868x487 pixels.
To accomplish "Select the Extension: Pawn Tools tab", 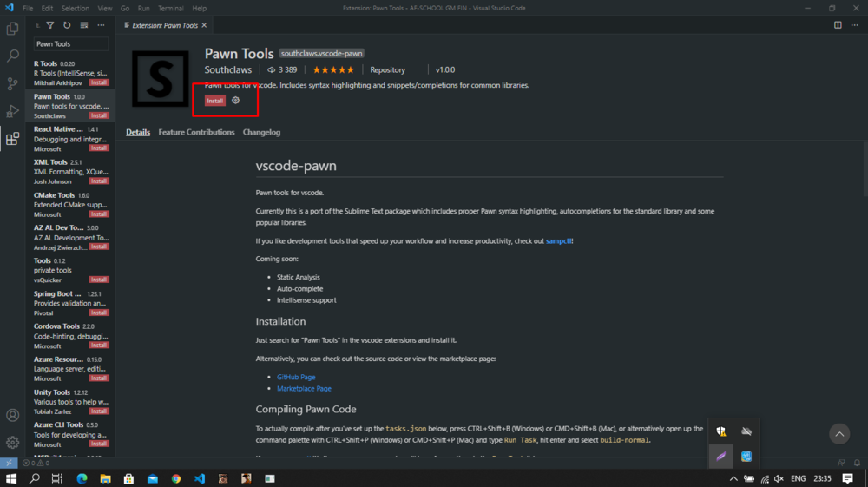I will (x=165, y=25).
